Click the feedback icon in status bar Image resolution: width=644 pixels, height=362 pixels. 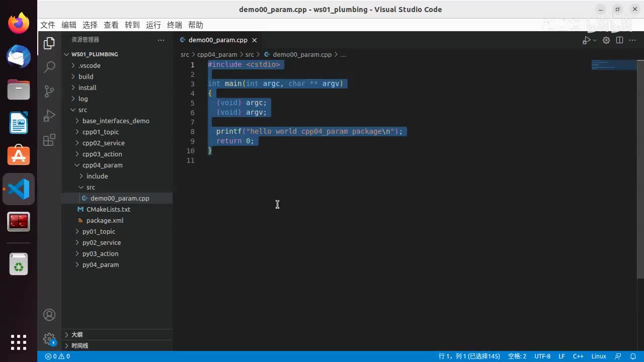(x=618, y=356)
